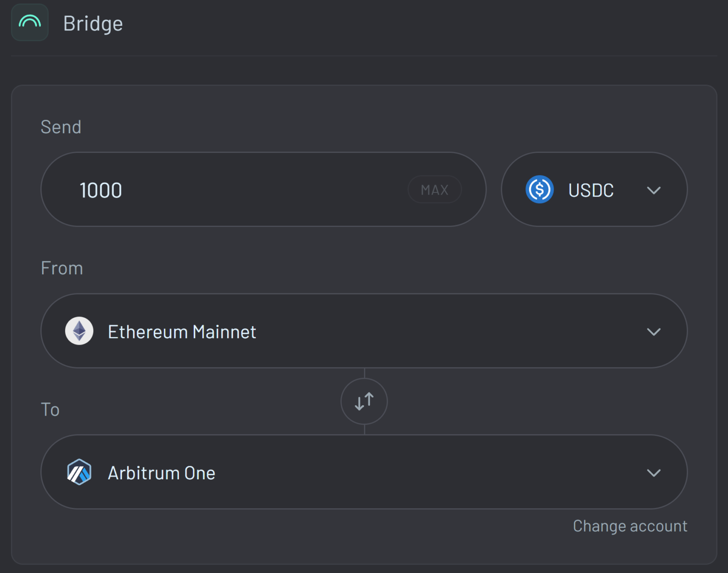The image size is (728, 573).
Task: Click blank space in Arbitrum One selector
Action: (x=409, y=473)
